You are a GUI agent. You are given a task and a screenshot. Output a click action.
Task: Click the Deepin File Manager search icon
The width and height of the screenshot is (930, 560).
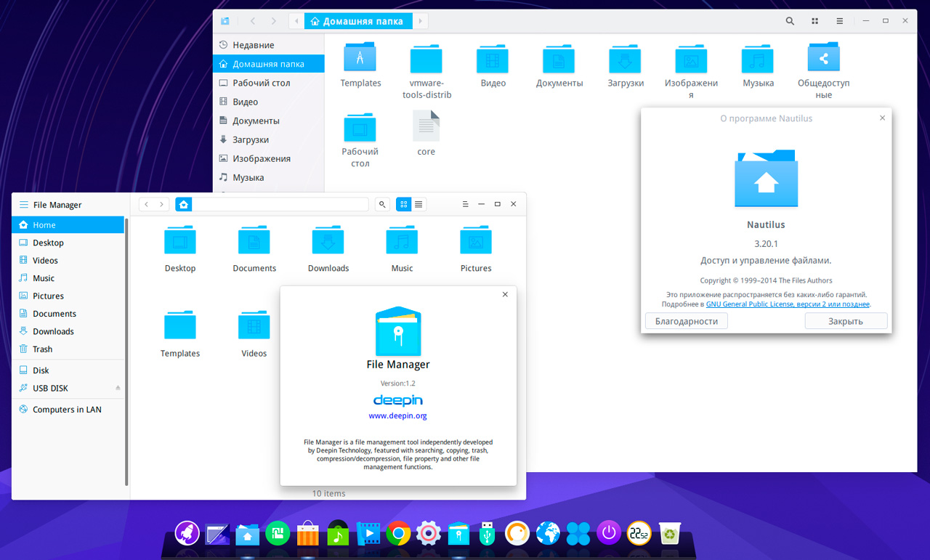click(382, 205)
